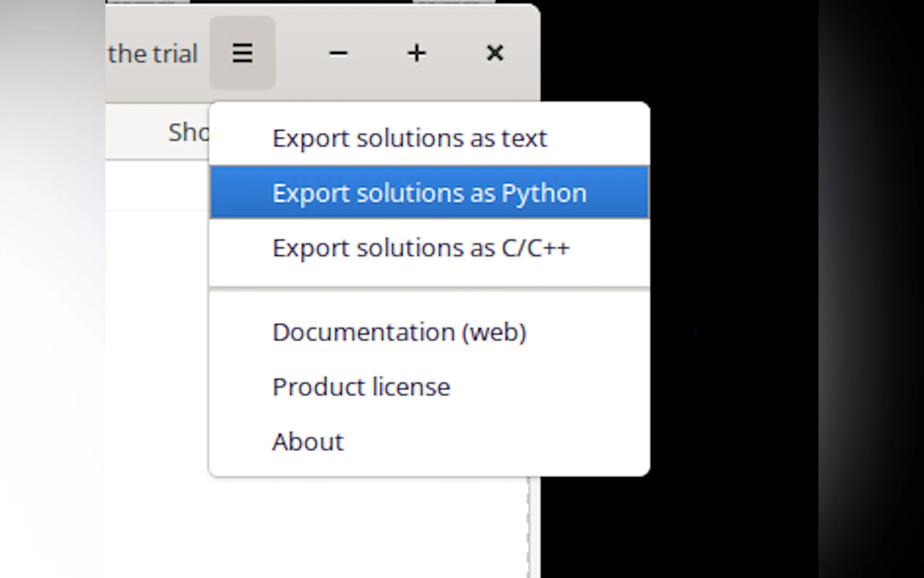Screen dimensions: 924x578
Task: Click the separator line above Documentation
Action: [x=429, y=288]
